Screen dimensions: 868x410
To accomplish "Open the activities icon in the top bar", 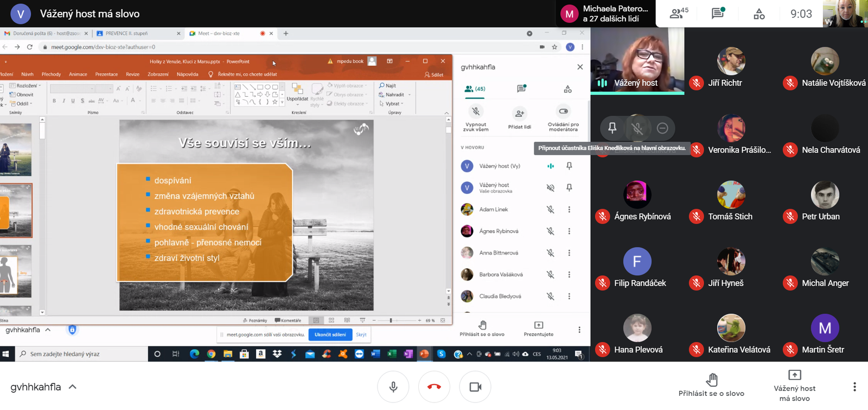I will [759, 14].
